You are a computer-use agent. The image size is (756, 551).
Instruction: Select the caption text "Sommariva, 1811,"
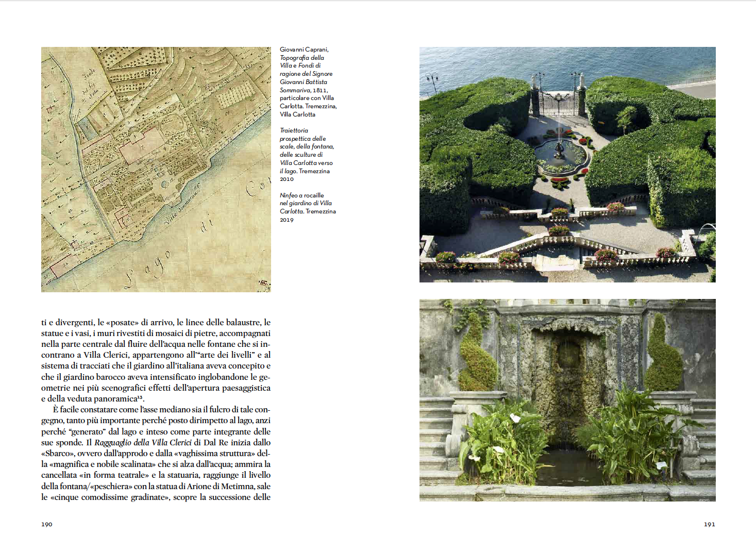click(304, 90)
